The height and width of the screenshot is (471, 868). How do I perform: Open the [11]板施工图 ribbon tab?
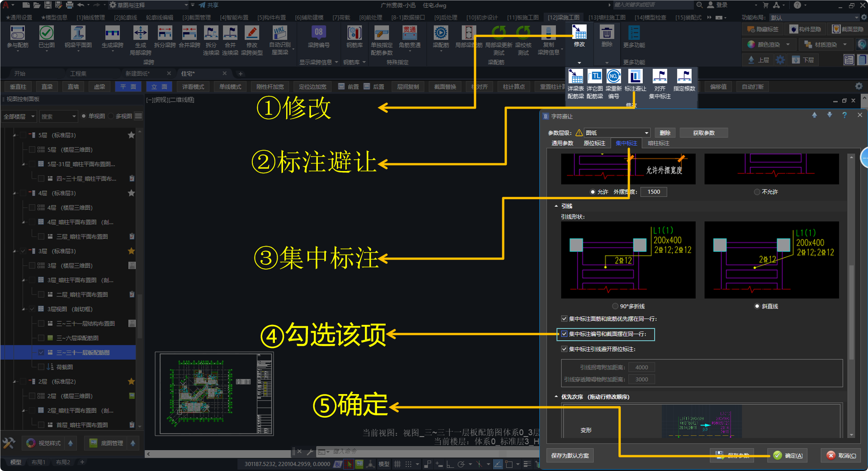523,18
